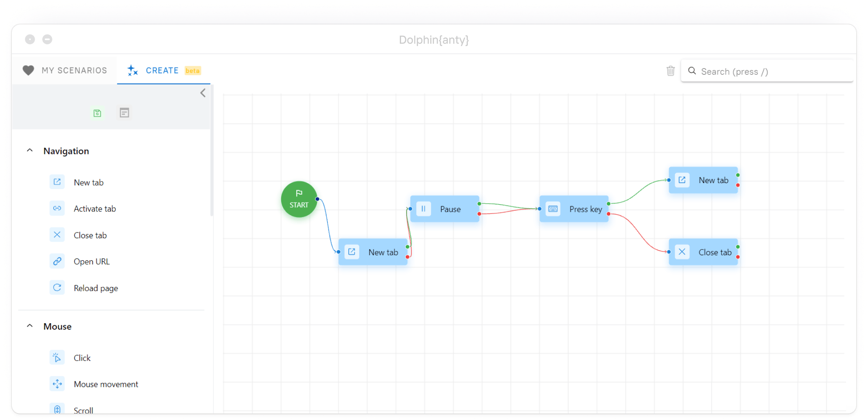
Task: Select the Click action icon
Action: 57,358
